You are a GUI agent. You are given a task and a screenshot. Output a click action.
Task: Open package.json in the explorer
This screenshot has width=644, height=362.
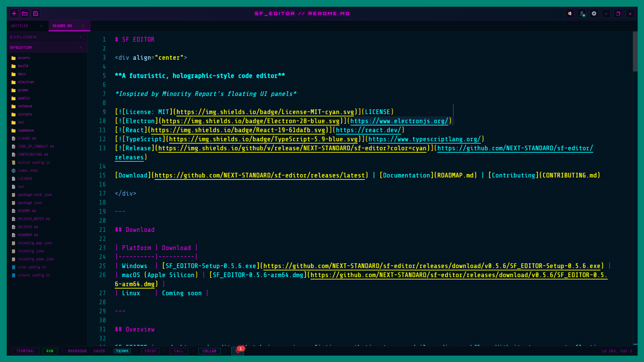pos(47,203)
